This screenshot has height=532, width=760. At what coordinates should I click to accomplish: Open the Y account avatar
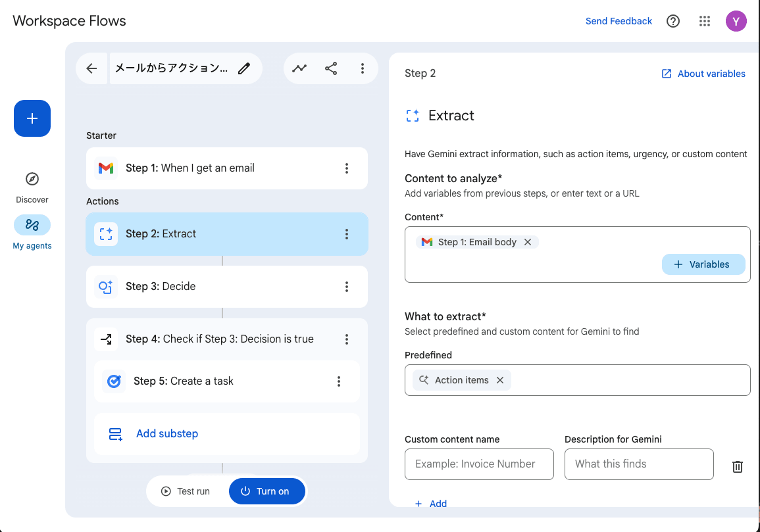click(736, 21)
